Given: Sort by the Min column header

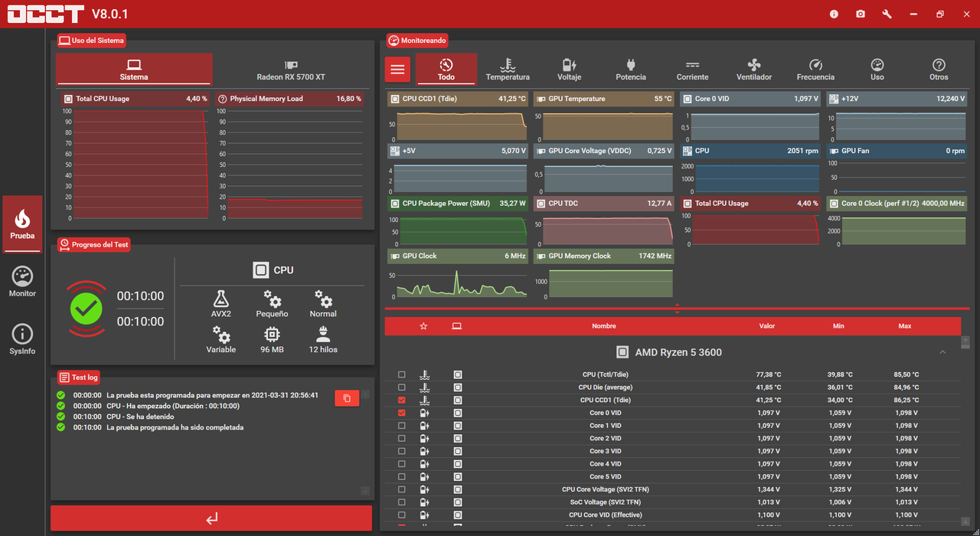Looking at the screenshot, I should tap(838, 326).
